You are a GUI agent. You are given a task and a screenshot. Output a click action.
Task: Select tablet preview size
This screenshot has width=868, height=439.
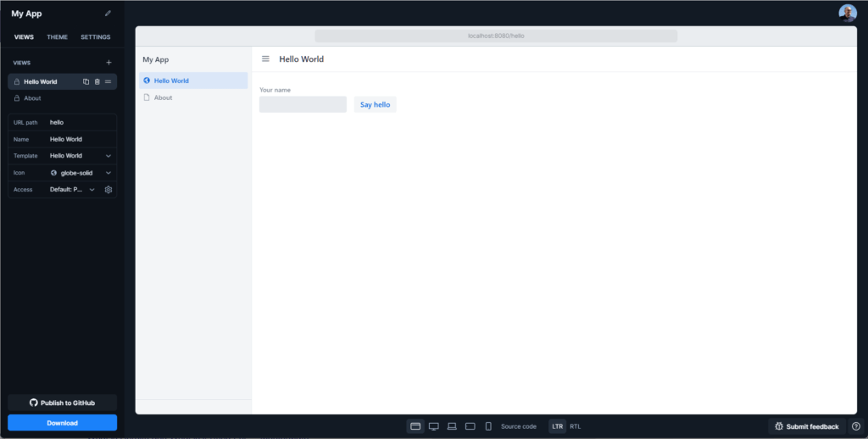pyautogui.click(x=470, y=426)
